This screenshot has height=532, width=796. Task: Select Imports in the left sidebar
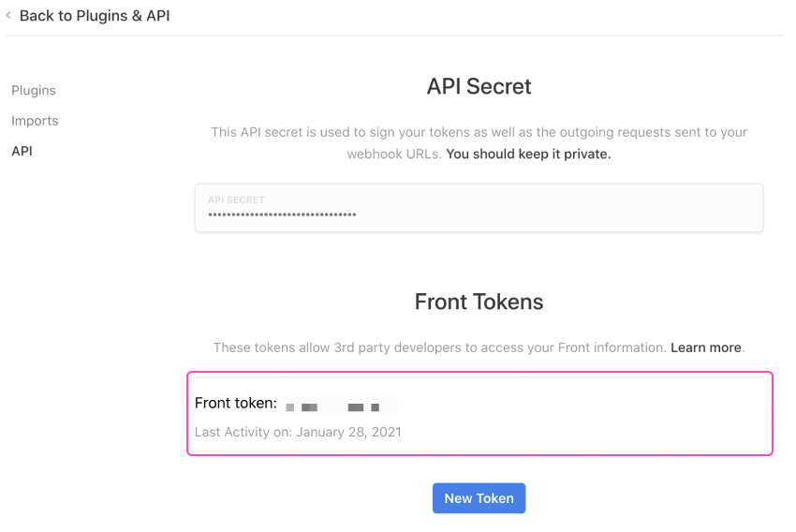point(35,121)
